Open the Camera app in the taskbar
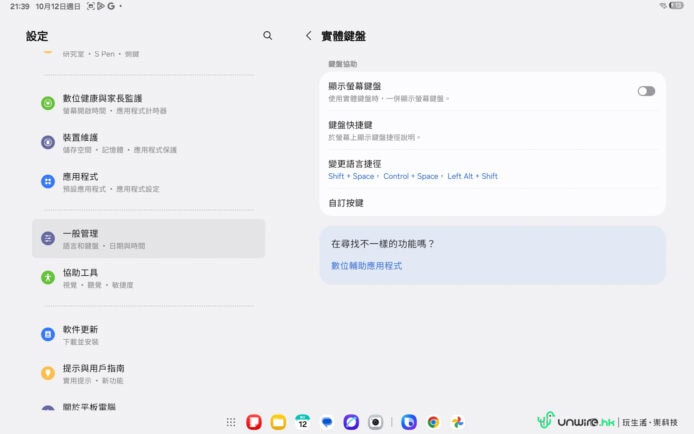The width and height of the screenshot is (694, 434). [x=375, y=423]
